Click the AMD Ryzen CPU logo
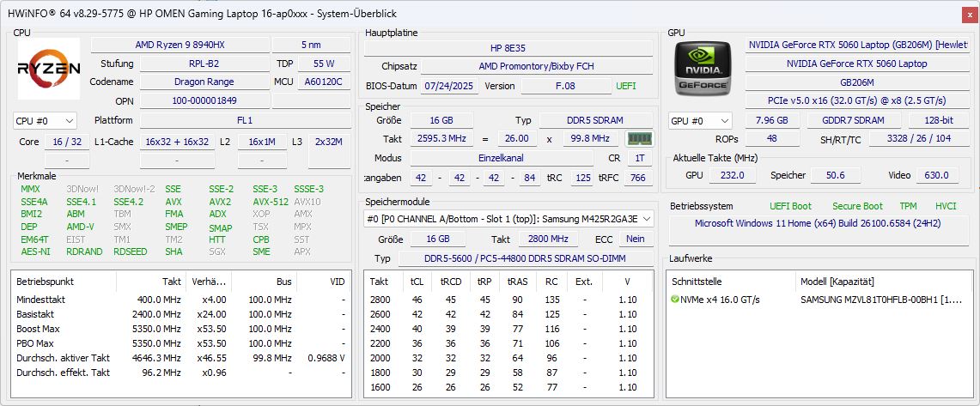The image size is (980, 406). coord(50,70)
